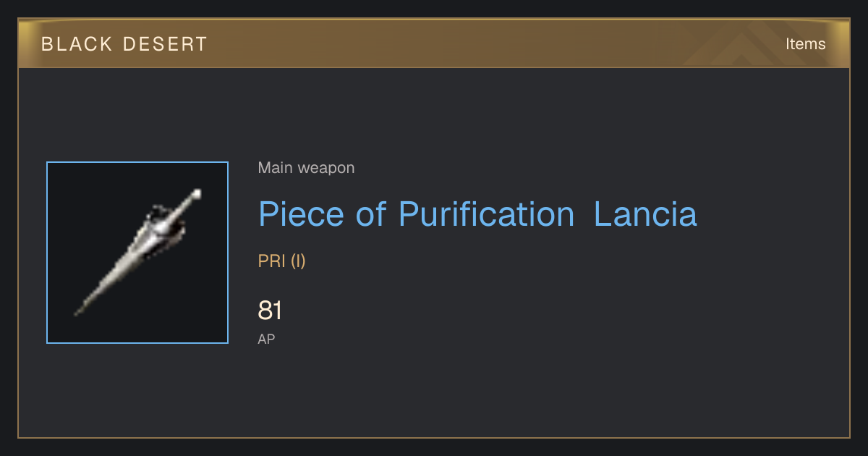Click the lance's pommel end in the icon
Image resolution: width=868 pixels, height=456 pixels.
tap(197, 193)
